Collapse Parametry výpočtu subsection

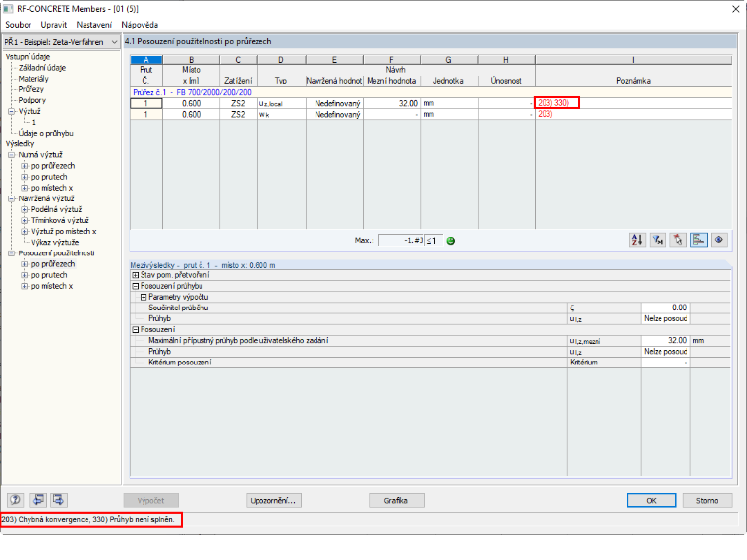pyautogui.click(x=144, y=297)
